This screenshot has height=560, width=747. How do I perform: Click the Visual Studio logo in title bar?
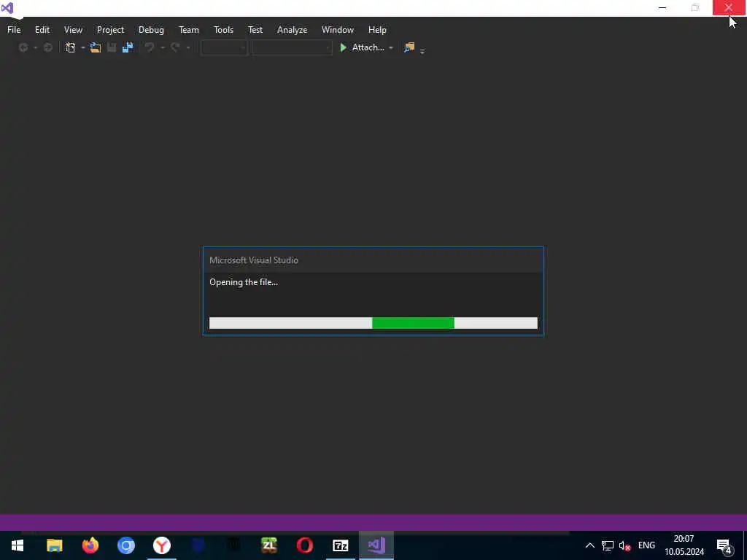[x=7, y=7]
